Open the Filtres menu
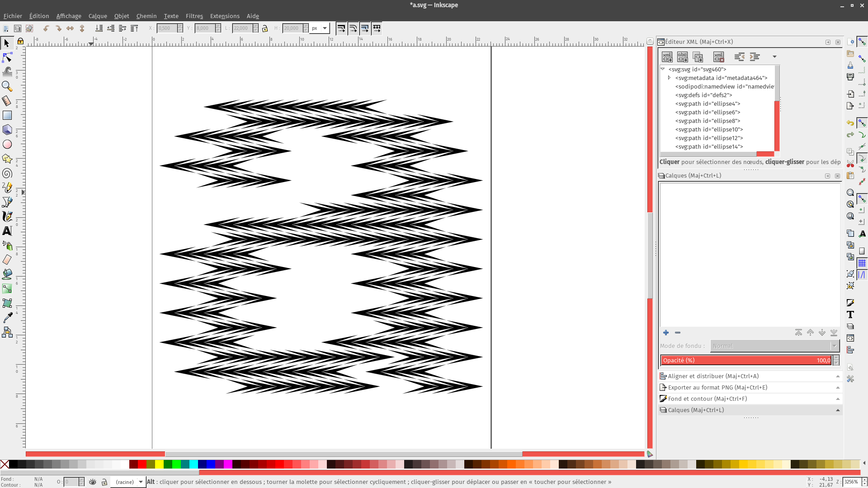Screen dimensions: 868x488 tap(194, 16)
